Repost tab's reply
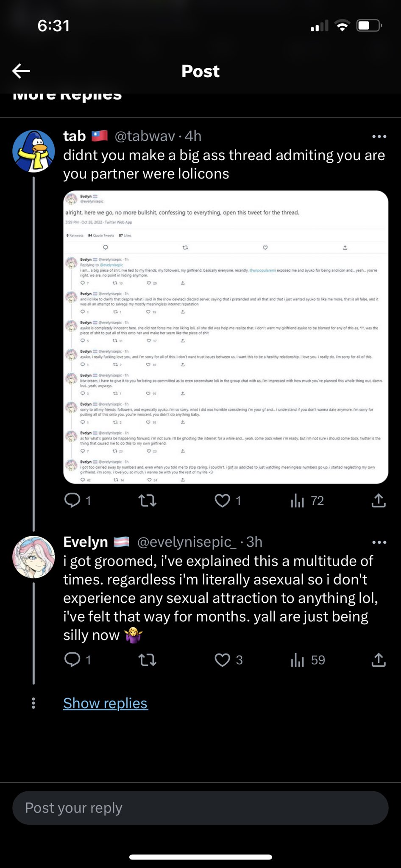Viewport: 401px width, 868px height. pos(148,501)
